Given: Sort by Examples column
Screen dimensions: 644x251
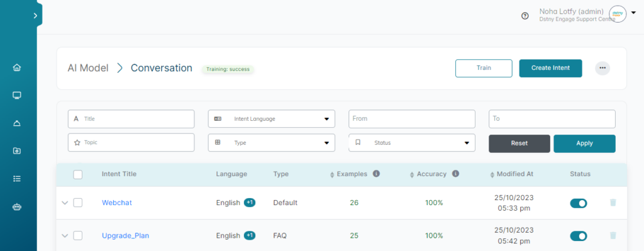Looking at the screenshot, I should point(332,175).
